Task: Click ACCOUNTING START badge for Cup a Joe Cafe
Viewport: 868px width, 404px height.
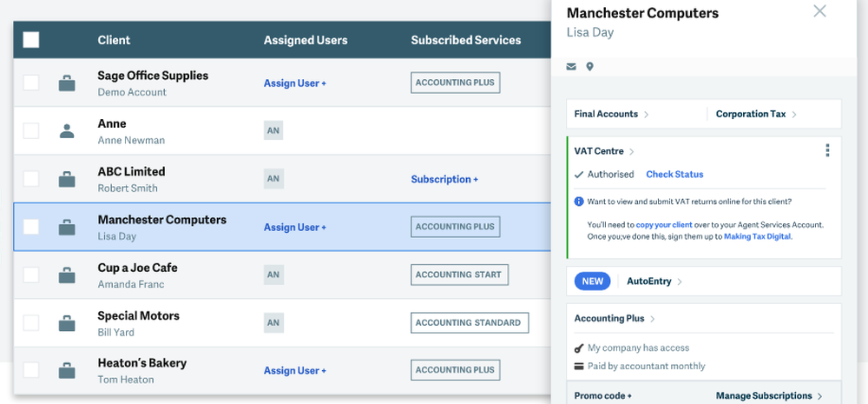Action: point(459,275)
